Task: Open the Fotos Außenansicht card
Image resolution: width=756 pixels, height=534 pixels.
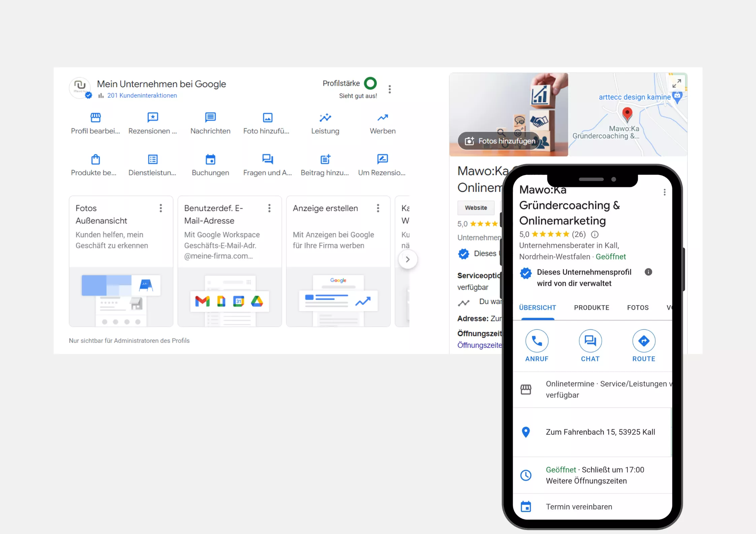Action: point(121,261)
